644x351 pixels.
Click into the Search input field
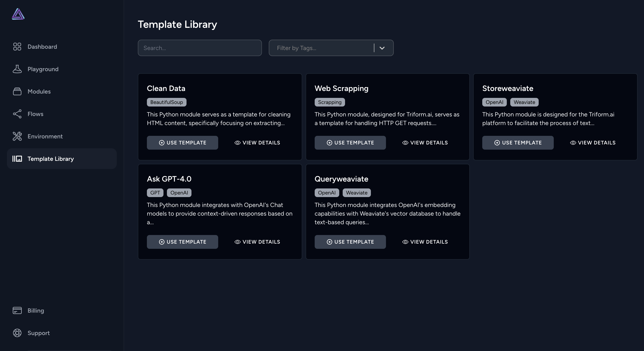pyautogui.click(x=199, y=48)
